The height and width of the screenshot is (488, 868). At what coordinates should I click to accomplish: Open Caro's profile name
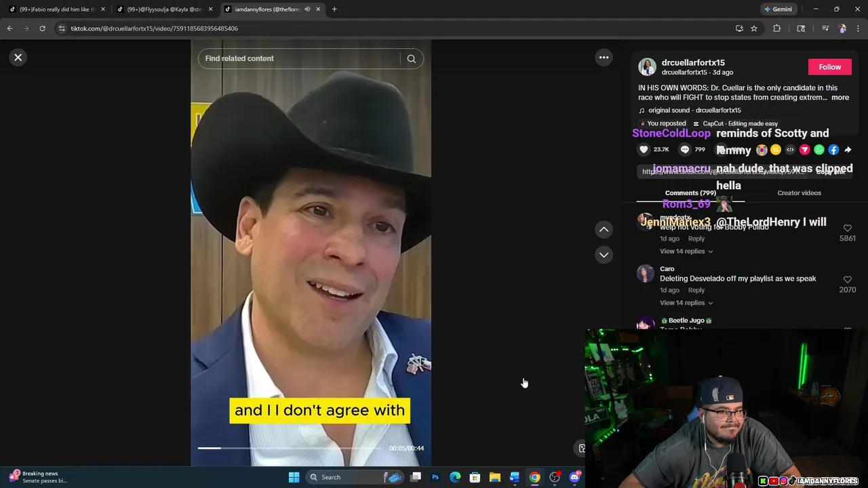[667, 268]
